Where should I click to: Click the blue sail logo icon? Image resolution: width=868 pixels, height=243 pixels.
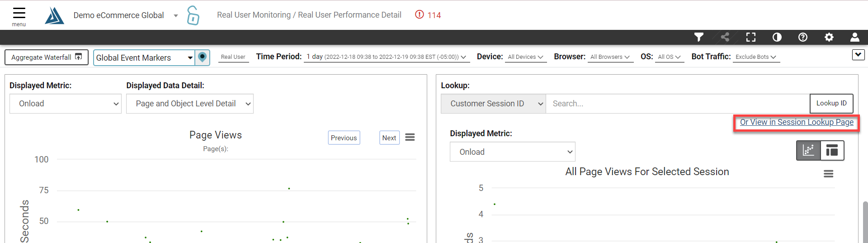point(54,16)
